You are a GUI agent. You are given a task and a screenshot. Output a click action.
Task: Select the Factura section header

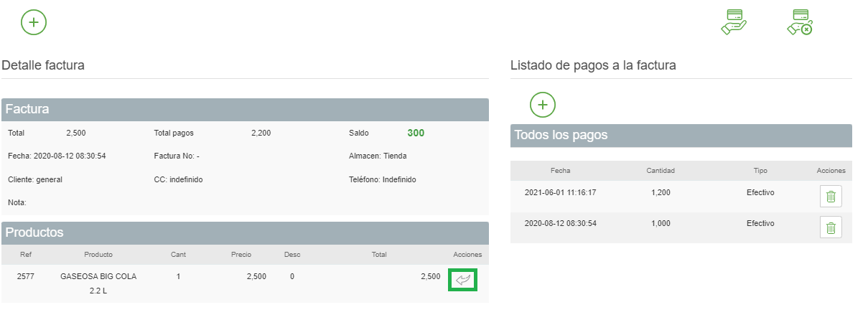click(x=245, y=109)
